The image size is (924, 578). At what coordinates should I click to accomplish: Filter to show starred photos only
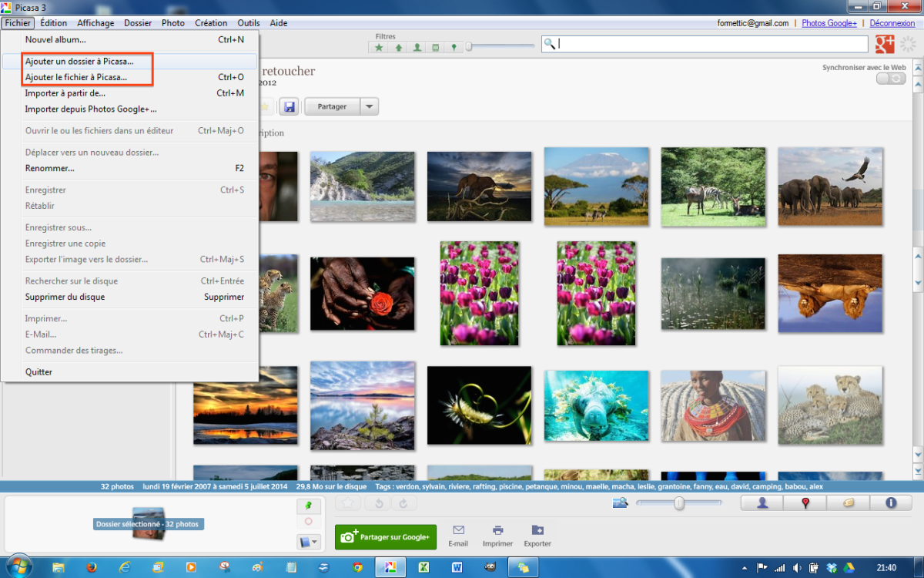pos(379,47)
